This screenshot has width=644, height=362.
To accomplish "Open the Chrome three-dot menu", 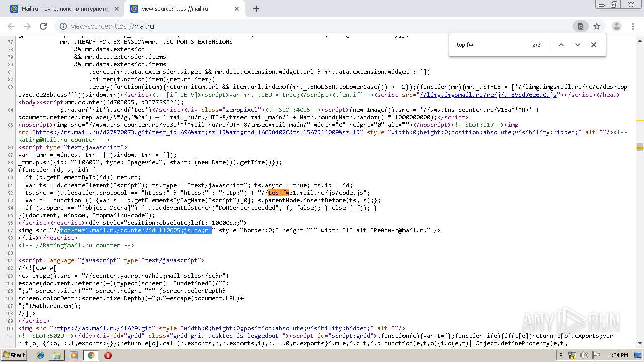I will point(632,26).
